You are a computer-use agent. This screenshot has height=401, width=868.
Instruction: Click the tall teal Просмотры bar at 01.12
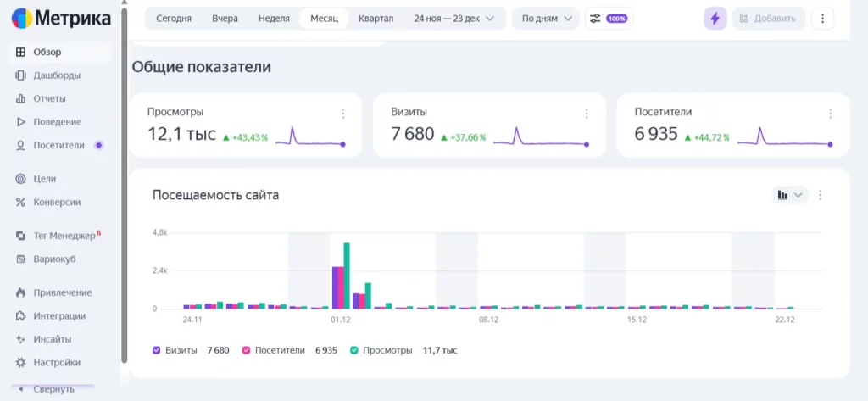tap(347, 276)
